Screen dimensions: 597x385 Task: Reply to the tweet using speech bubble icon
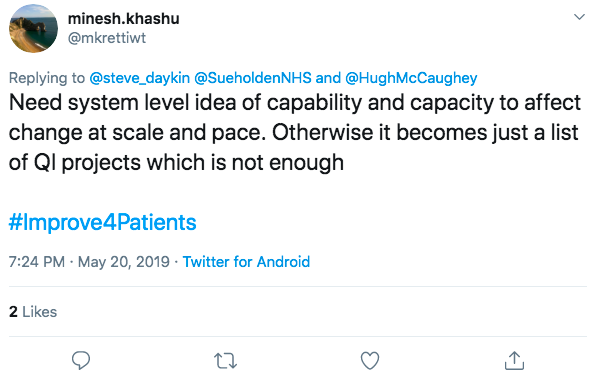pos(81,360)
